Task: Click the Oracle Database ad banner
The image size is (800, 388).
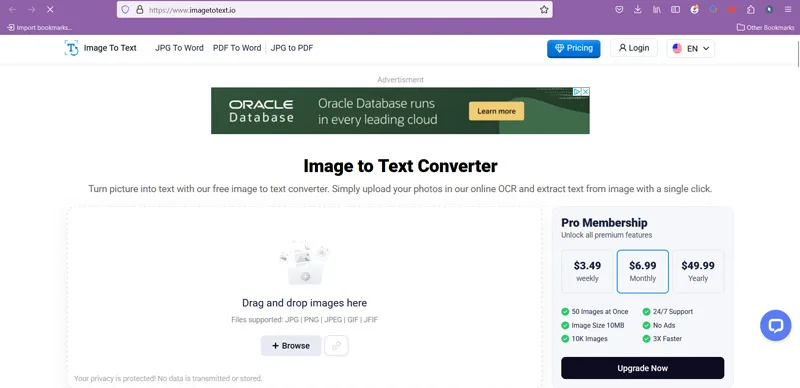Action: [400, 111]
